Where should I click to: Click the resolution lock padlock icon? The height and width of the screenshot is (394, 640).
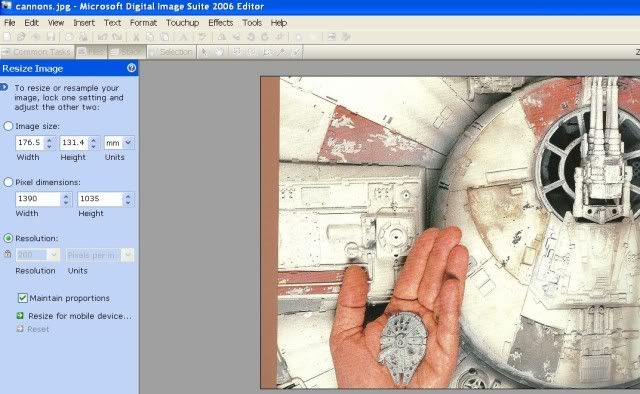(x=7, y=254)
